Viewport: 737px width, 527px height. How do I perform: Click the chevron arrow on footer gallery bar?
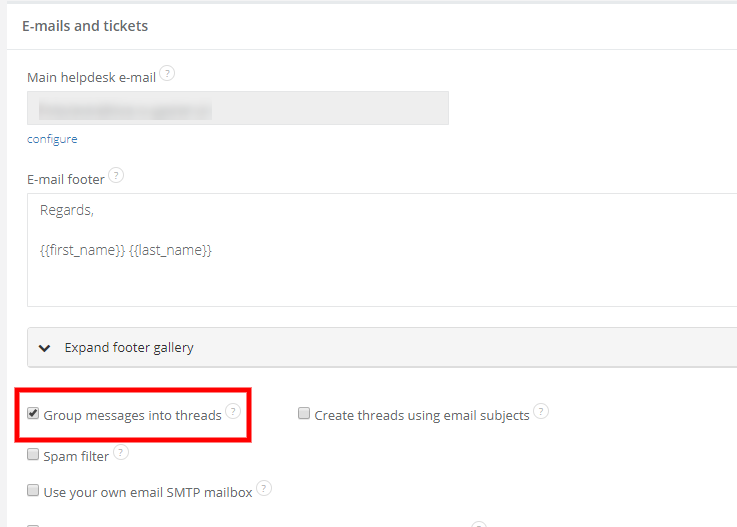[x=44, y=348]
